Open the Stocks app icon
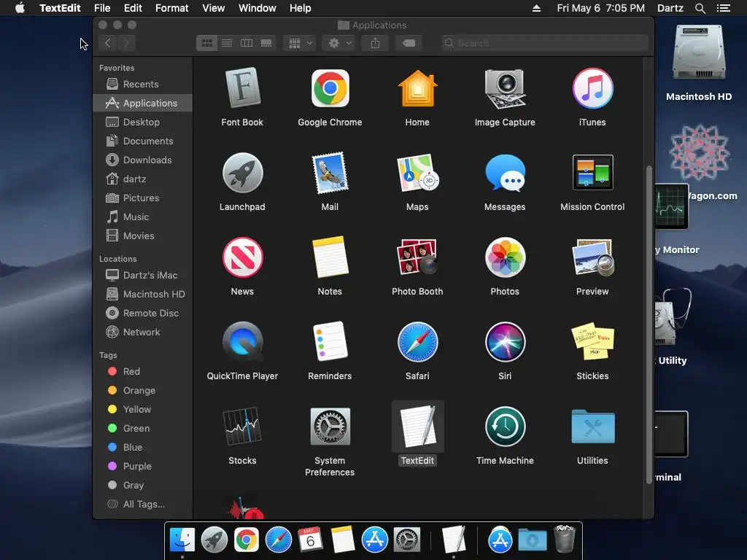 [x=242, y=427]
